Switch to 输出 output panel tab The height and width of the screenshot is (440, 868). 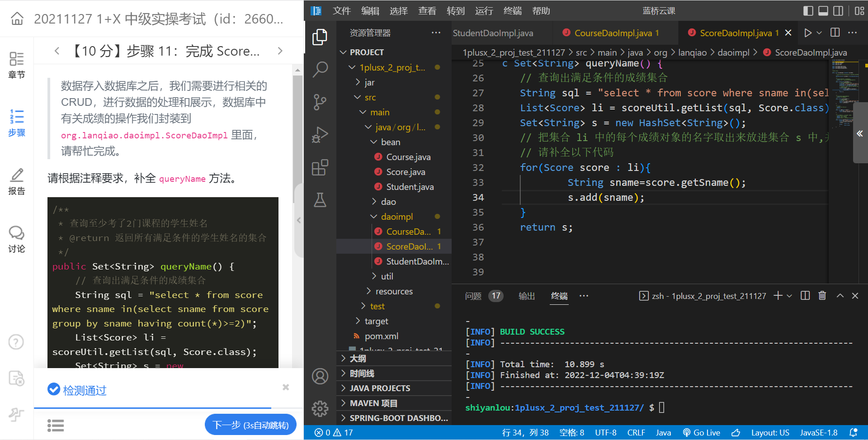(x=527, y=296)
